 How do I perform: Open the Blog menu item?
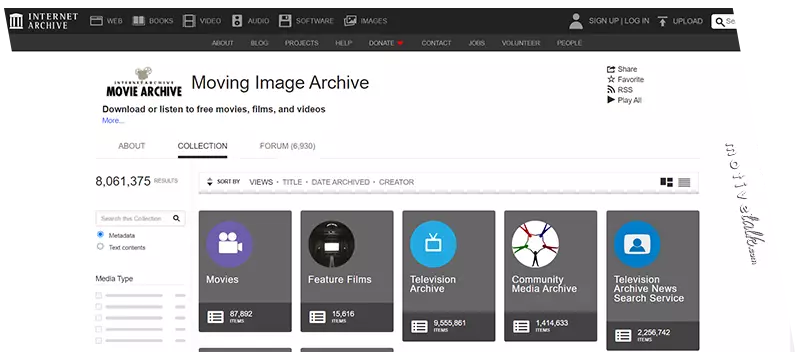pos(259,43)
